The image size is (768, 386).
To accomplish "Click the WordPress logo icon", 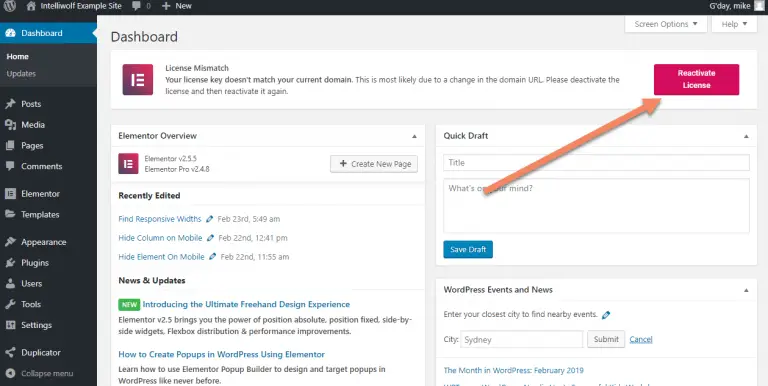I will point(10,6).
